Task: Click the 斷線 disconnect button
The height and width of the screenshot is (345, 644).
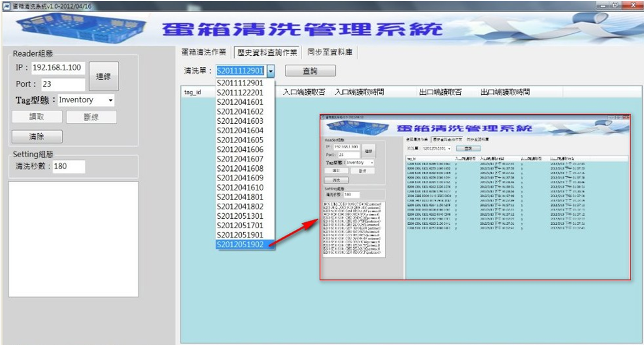Action: pos(91,117)
